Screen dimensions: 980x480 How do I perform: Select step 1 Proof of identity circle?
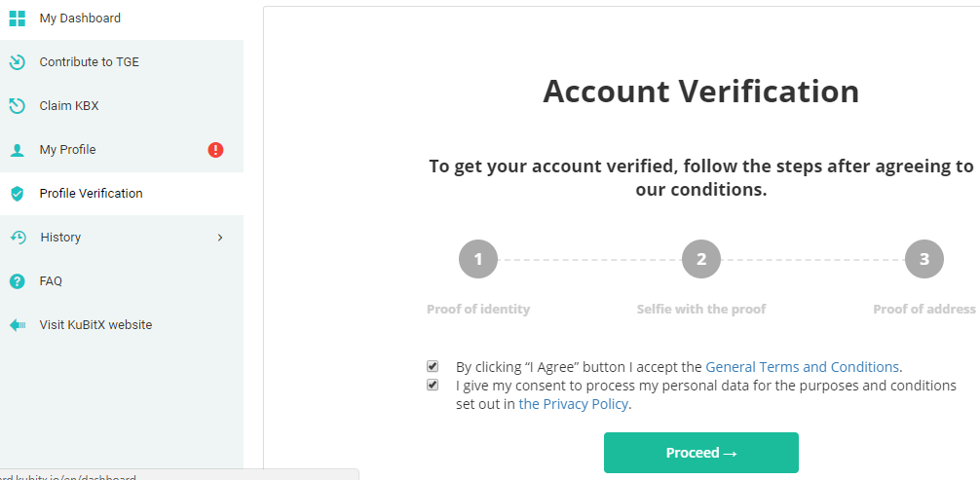point(478,259)
